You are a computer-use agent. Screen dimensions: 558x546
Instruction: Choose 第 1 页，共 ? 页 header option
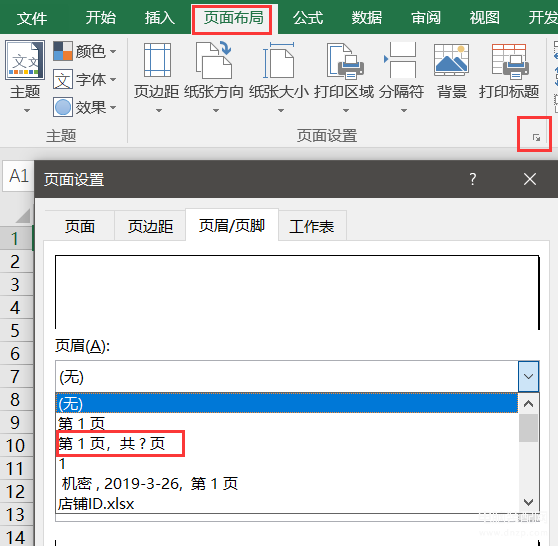click(287, 443)
